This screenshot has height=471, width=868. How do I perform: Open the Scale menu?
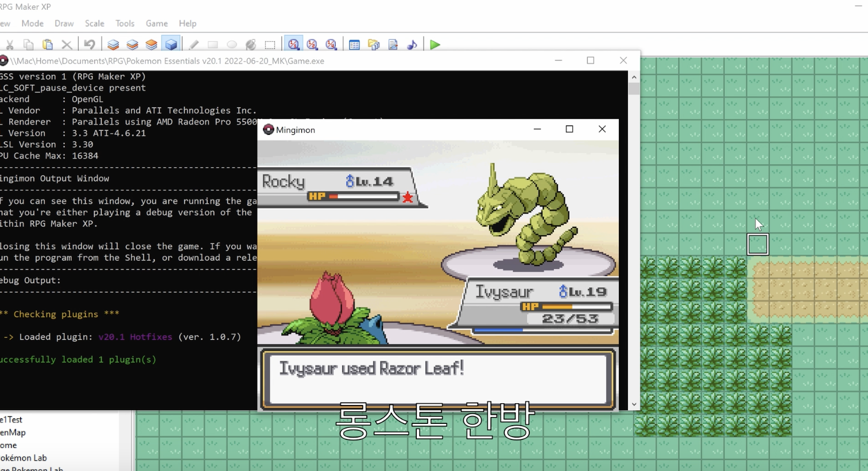click(x=95, y=24)
